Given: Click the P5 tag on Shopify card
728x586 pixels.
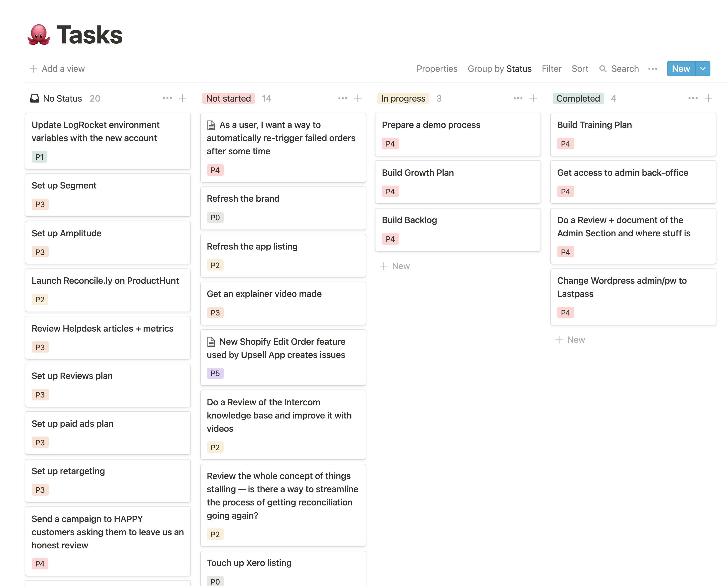Looking at the screenshot, I should pos(215,373).
